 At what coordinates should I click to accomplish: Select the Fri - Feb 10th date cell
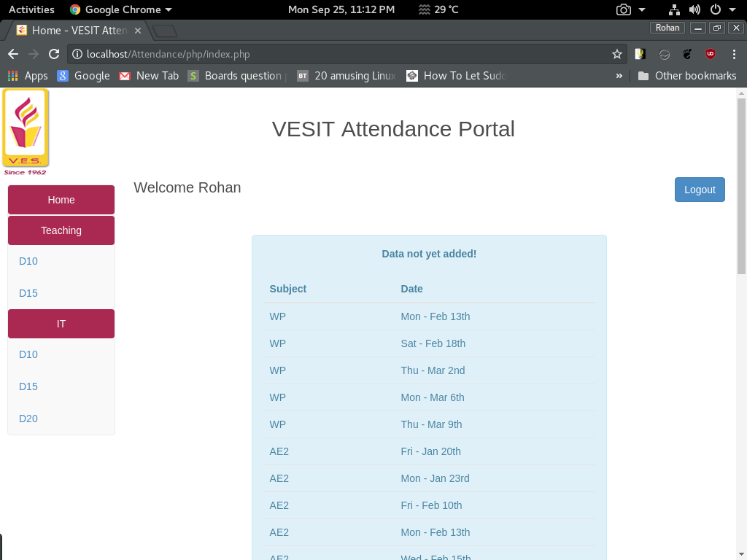[x=431, y=505]
